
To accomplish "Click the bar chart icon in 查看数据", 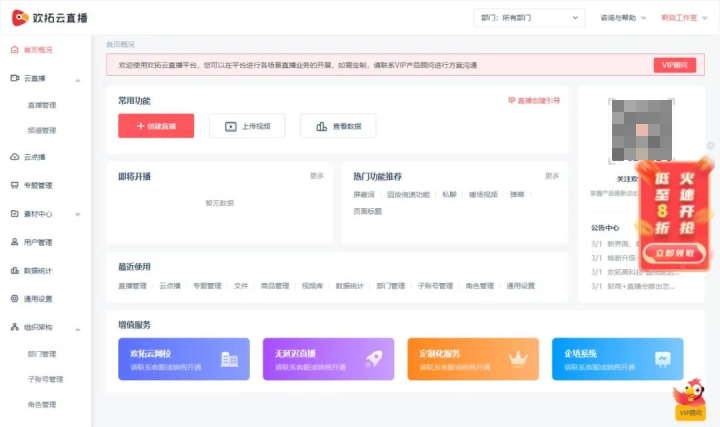I will pyautogui.click(x=321, y=126).
